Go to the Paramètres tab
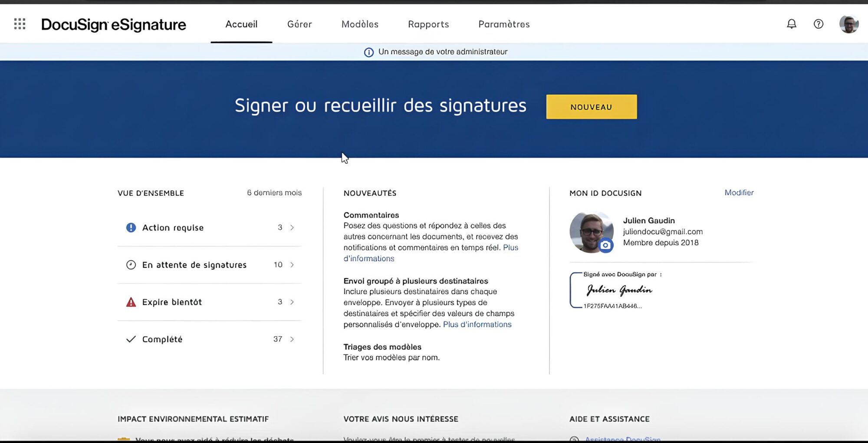Image resolution: width=868 pixels, height=443 pixels. point(504,24)
